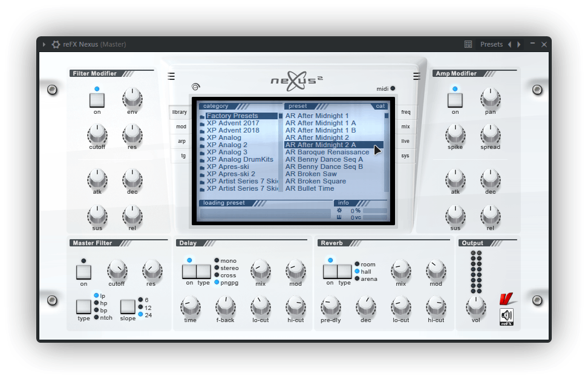Open the preset grid browser icon
Screen dimensions: 588x379
(x=468, y=44)
